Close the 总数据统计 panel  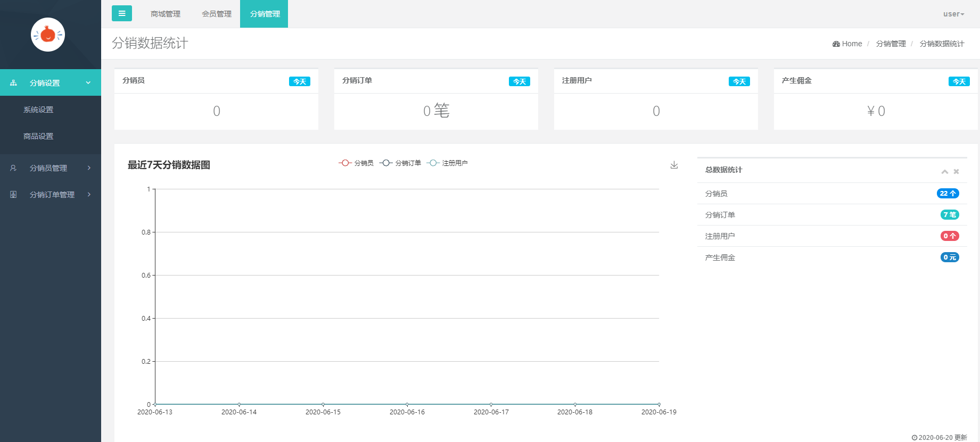click(956, 171)
